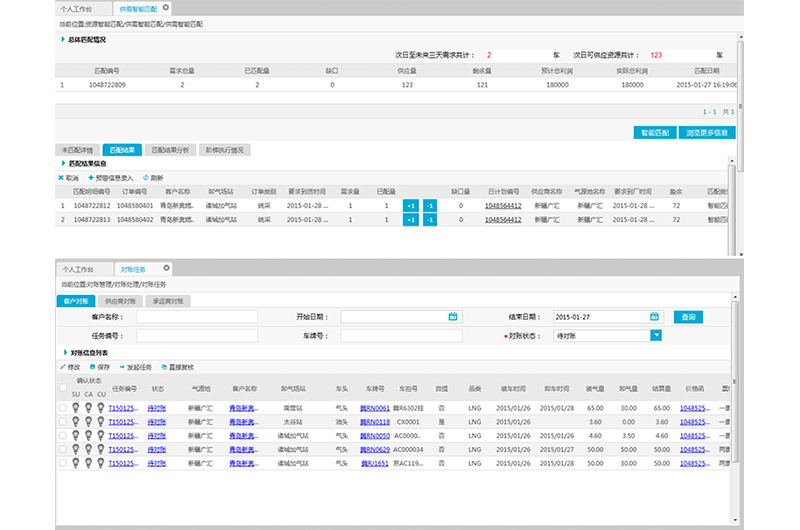Tick the checkbox for the first reconciliation row
Viewport: 800px width, 530px height.
[x=63, y=408]
